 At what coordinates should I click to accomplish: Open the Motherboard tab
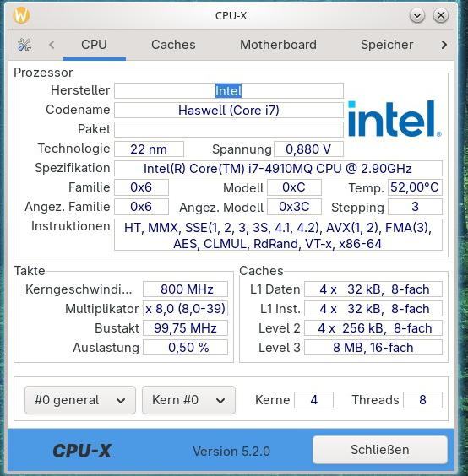click(278, 45)
